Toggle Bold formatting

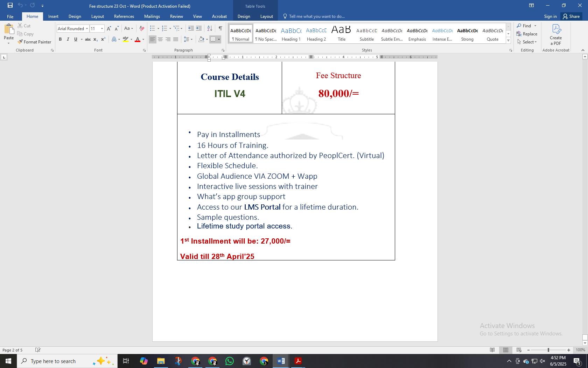[60, 39]
